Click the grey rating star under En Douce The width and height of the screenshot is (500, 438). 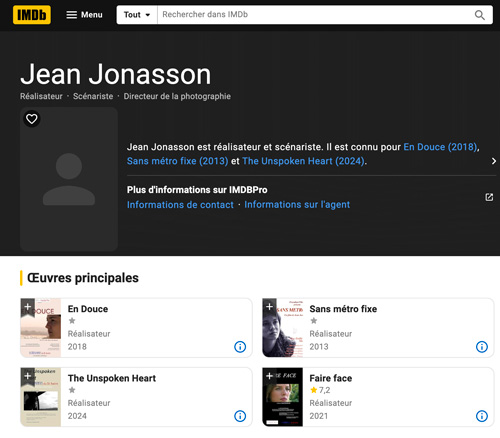(72, 321)
